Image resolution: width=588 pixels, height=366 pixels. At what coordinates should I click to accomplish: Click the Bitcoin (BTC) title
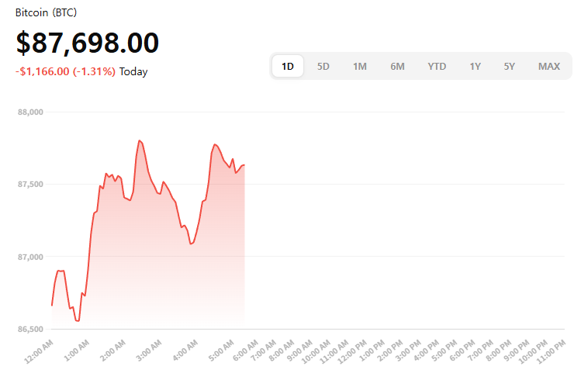46,13
